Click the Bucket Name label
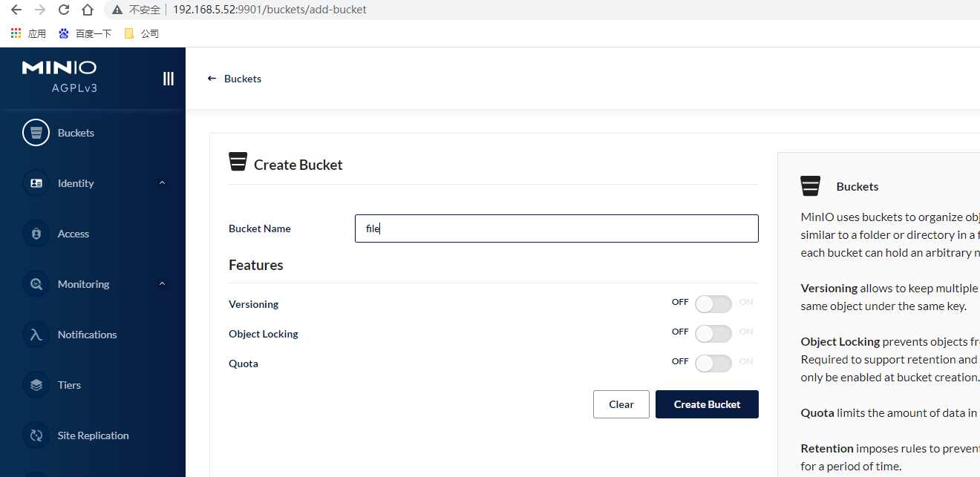Viewport: 980px width, 477px height. (x=260, y=228)
